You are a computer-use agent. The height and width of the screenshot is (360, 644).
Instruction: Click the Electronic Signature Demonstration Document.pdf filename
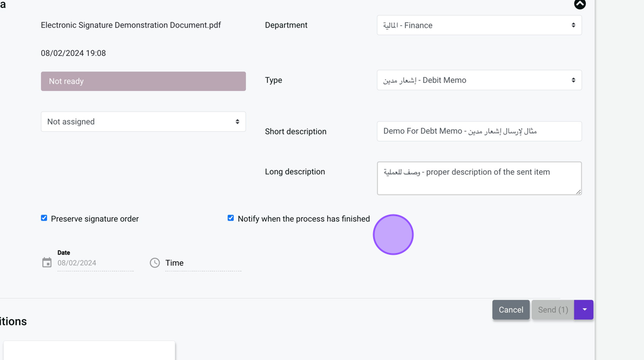pos(131,25)
